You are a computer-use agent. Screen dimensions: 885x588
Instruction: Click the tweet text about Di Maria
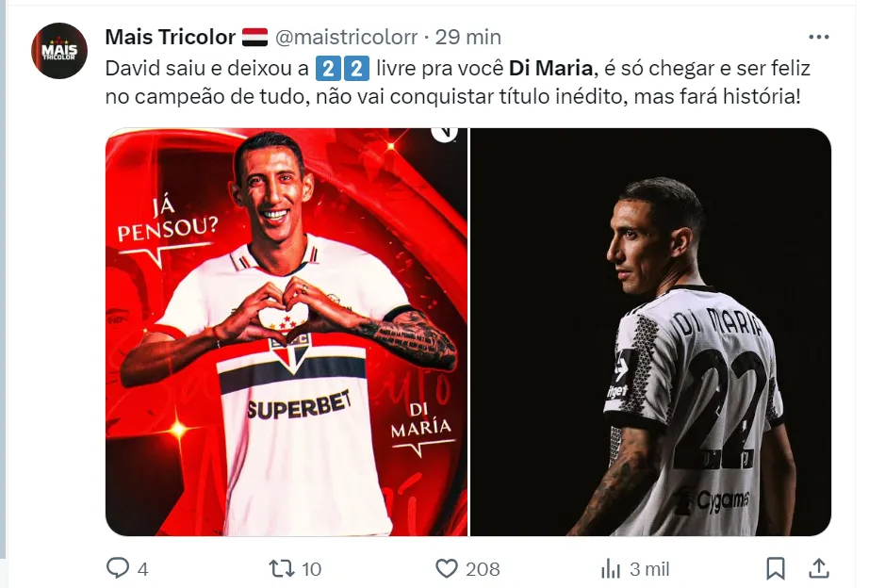click(x=458, y=82)
